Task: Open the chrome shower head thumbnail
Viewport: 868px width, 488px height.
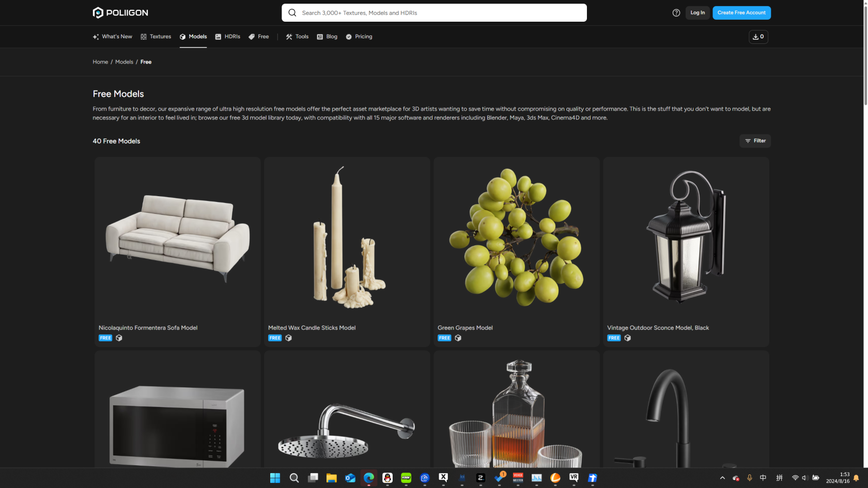Action: [347, 410]
